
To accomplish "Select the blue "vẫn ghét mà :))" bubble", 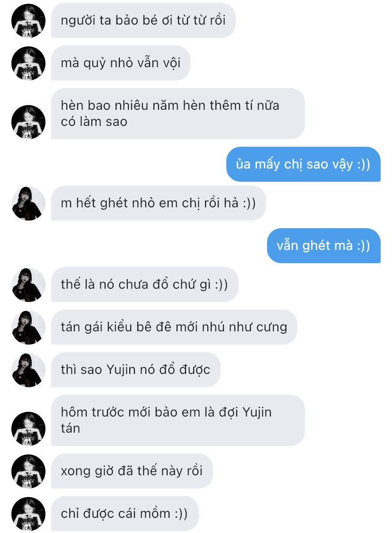I will tap(324, 245).
